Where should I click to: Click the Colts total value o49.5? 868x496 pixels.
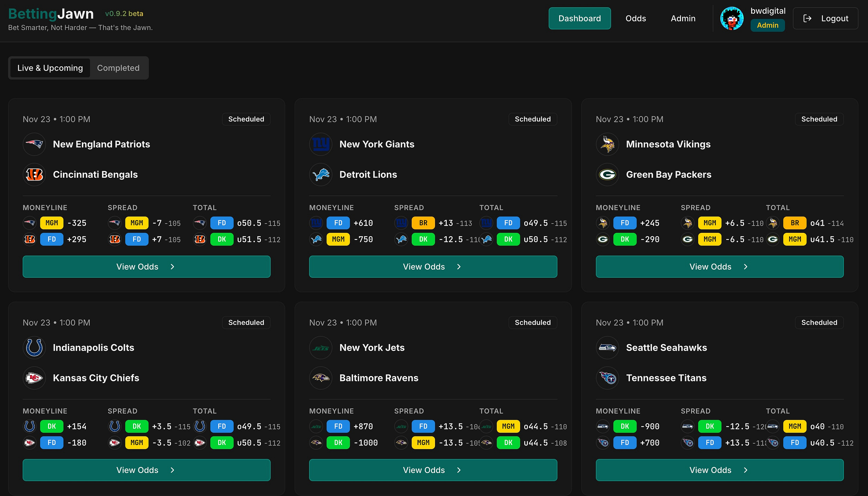click(x=249, y=426)
